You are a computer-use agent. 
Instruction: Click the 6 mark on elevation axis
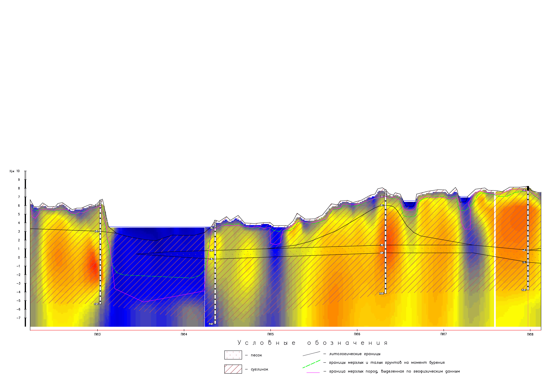click(19, 206)
